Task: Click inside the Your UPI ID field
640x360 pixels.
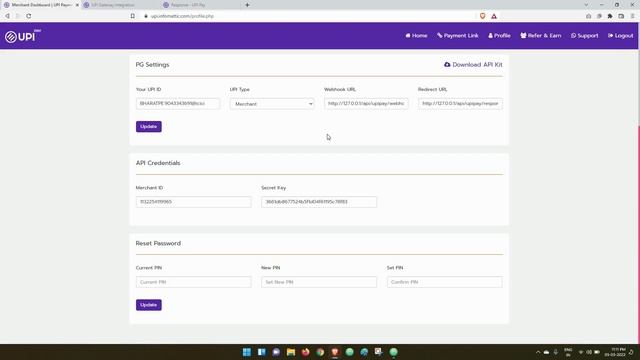Action: [178, 104]
